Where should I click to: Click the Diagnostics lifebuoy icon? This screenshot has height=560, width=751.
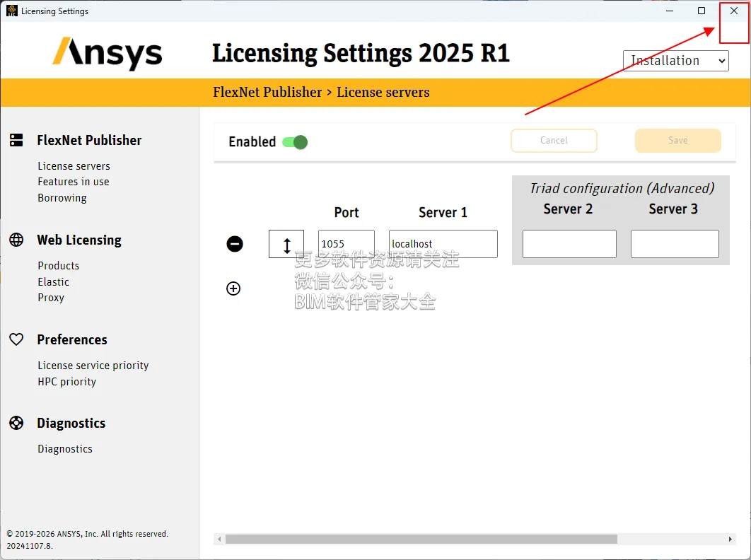coord(16,423)
